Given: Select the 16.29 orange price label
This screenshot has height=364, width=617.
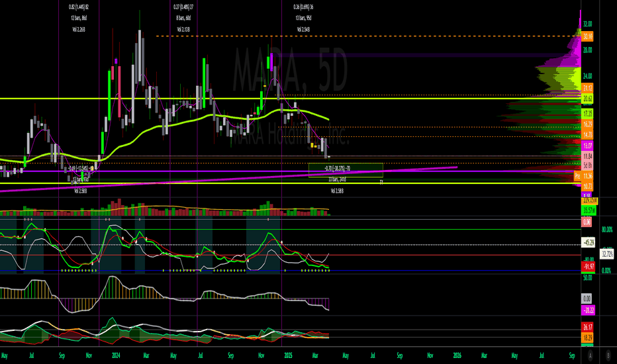Looking at the screenshot, I should click(x=587, y=124).
